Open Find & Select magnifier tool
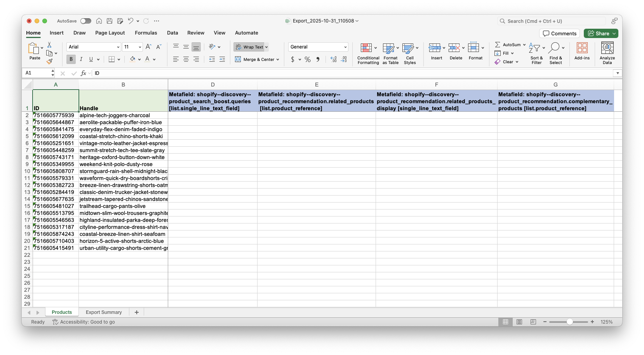The height and width of the screenshot is (355, 644). [x=554, y=48]
